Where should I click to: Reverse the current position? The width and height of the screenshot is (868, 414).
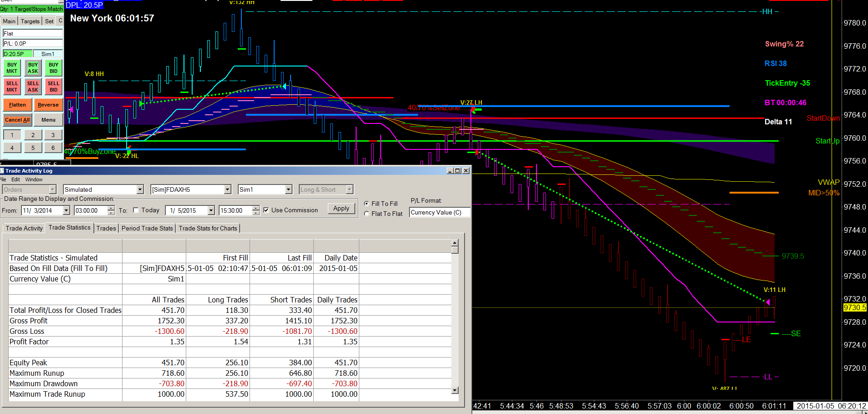coord(48,105)
